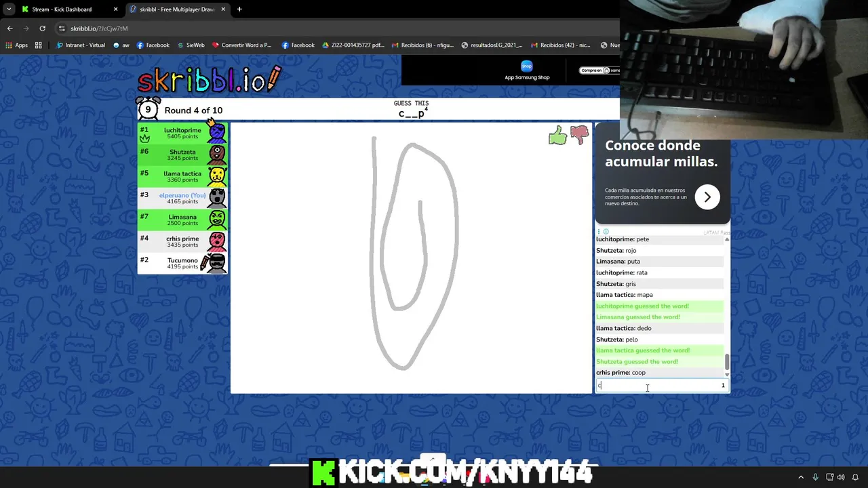868x488 pixels.
Task: Open the App Samsung Shop ad
Action: click(x=527, y=70)
